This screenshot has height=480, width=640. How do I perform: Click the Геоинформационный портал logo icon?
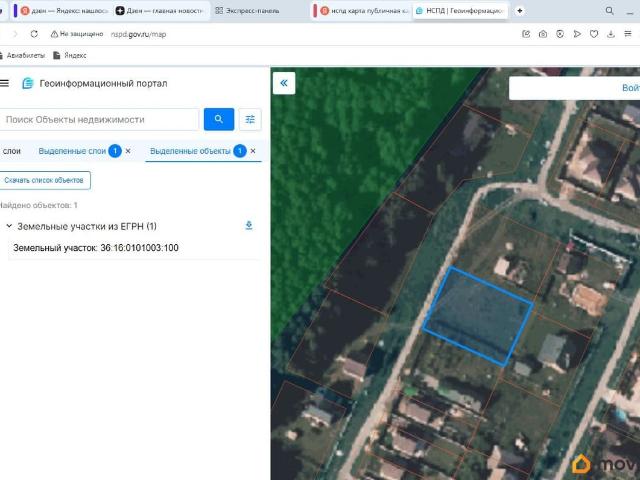[28, 83]
